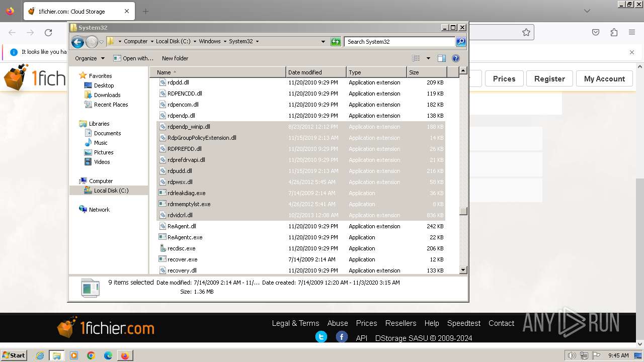Select Downloads in navigation pane
The height and width of the screenshot is (362, 644).
coord(107,95)
